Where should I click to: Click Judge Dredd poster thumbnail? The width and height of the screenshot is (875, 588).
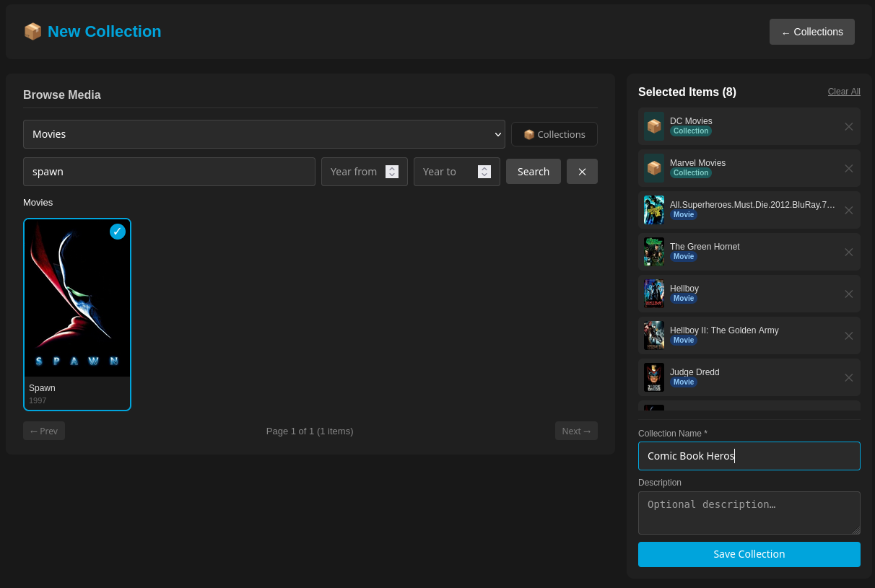pyautogui.click(x=654, y=377)
